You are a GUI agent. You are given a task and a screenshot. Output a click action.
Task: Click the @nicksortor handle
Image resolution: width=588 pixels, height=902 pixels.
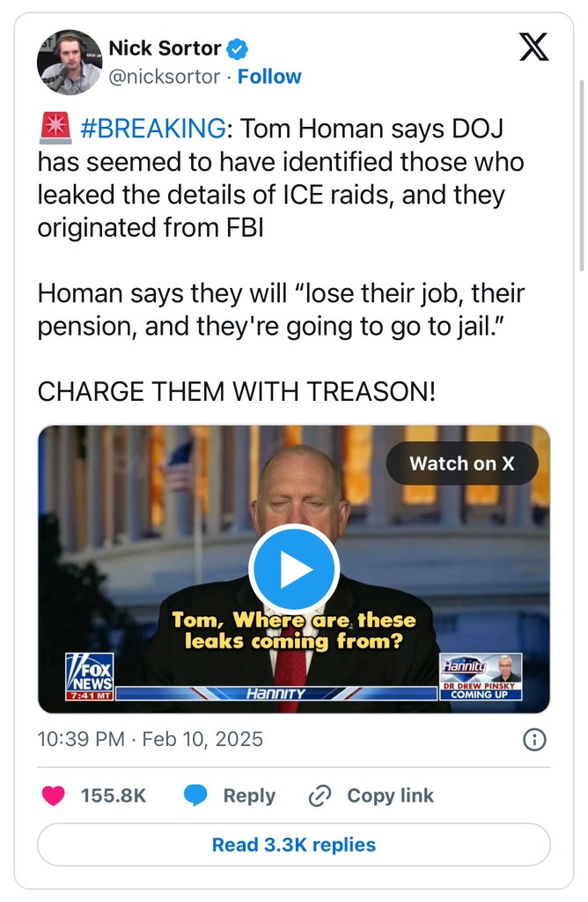165,77
